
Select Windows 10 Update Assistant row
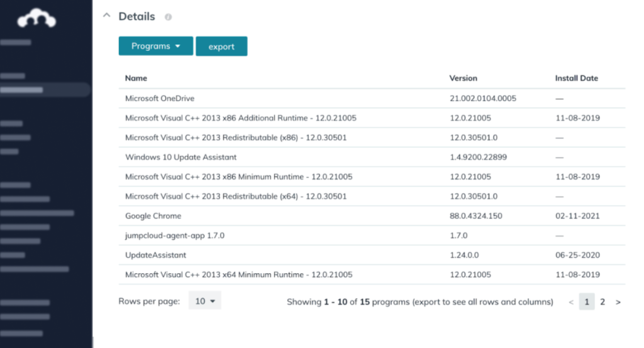coord(372,157)
